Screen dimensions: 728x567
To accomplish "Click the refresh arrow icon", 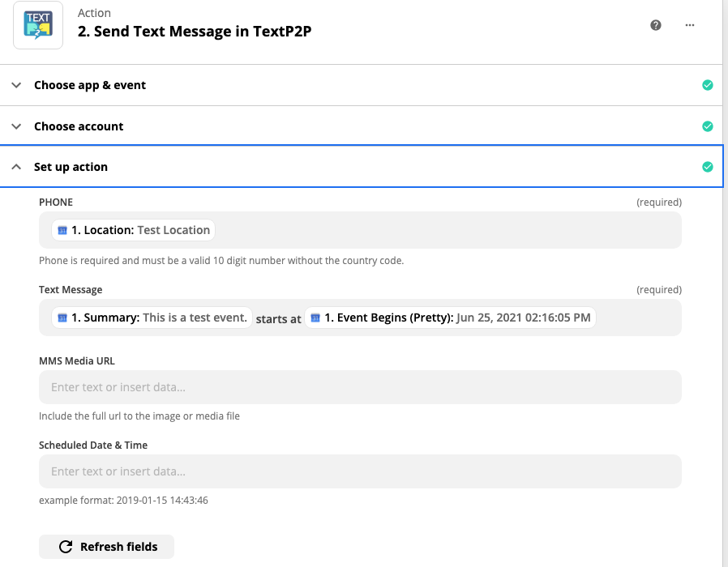I will 66,547.
